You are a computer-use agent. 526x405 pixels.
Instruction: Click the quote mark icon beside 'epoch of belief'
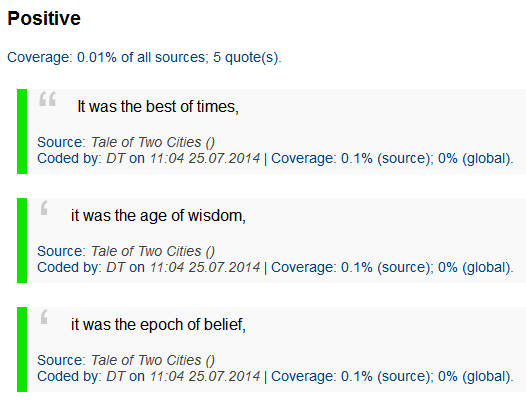pos(44,317)
